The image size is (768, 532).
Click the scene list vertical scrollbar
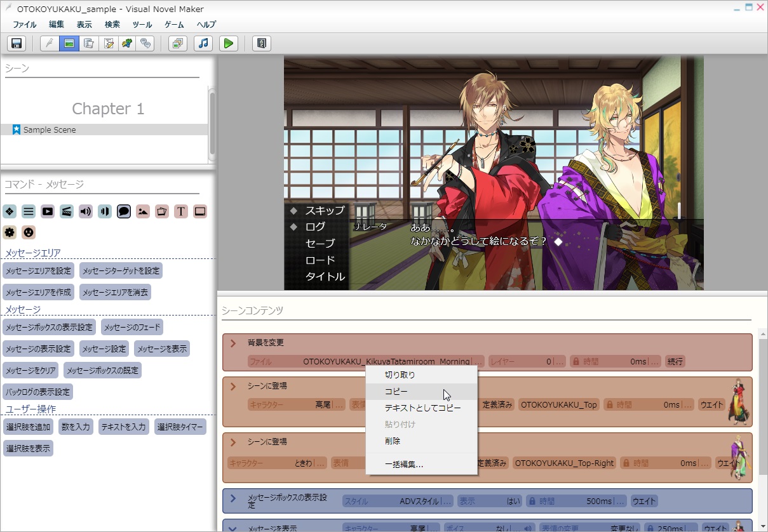coord(212,125)
